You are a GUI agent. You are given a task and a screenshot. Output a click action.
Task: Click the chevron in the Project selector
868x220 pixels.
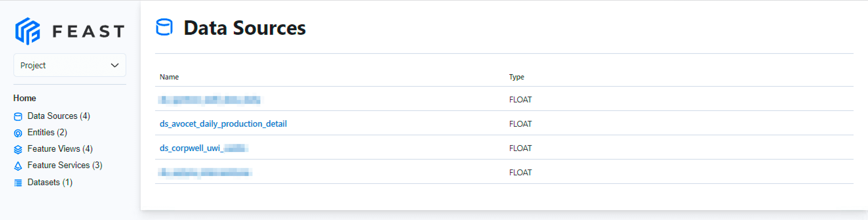click(x=114, y=65)
